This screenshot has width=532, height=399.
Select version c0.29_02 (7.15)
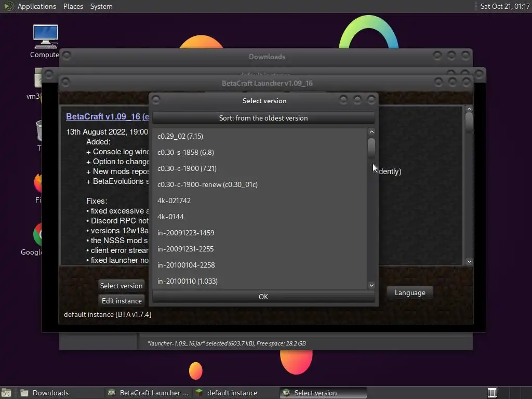[260, 136]
